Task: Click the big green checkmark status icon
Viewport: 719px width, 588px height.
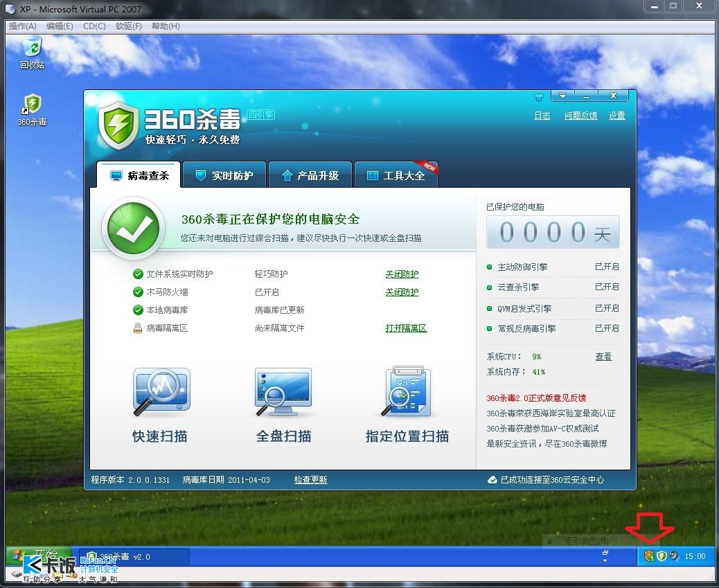Action: point(133,228)
